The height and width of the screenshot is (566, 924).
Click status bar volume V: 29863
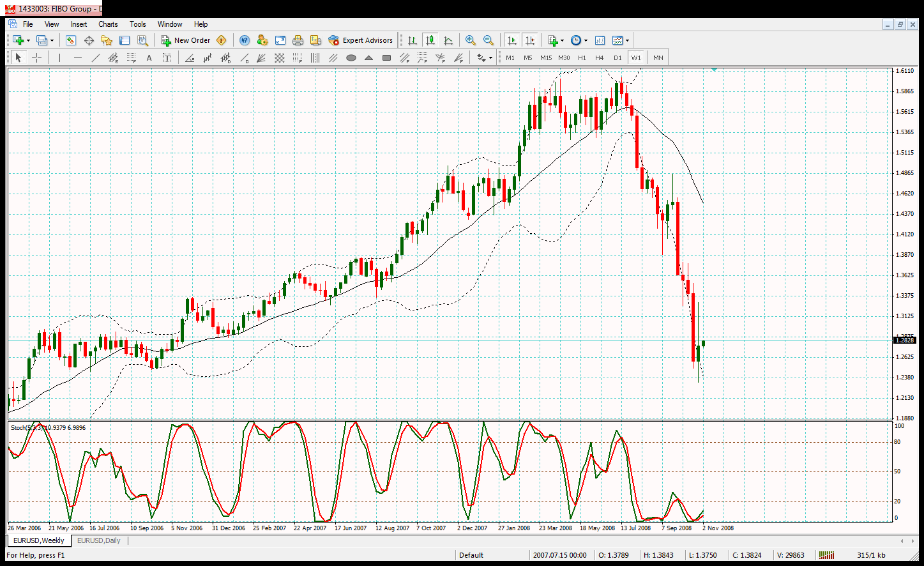(x=791, y=555)
